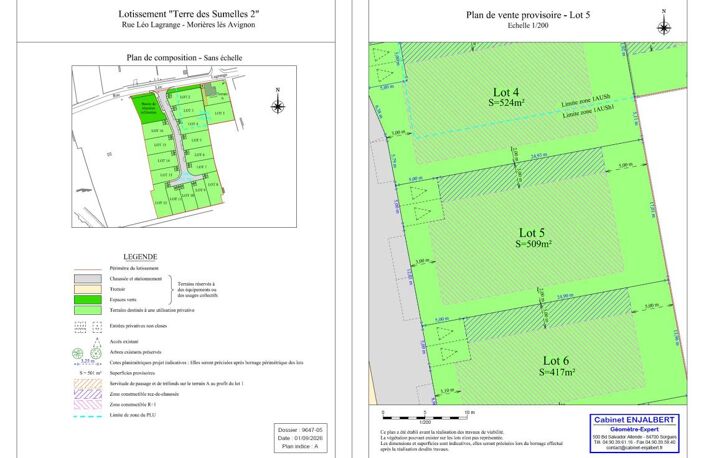Viewport: 704px width, 458px height.
Task: Select the dark green 'Espaces verts' legend swatch
Action: [88, 299]
